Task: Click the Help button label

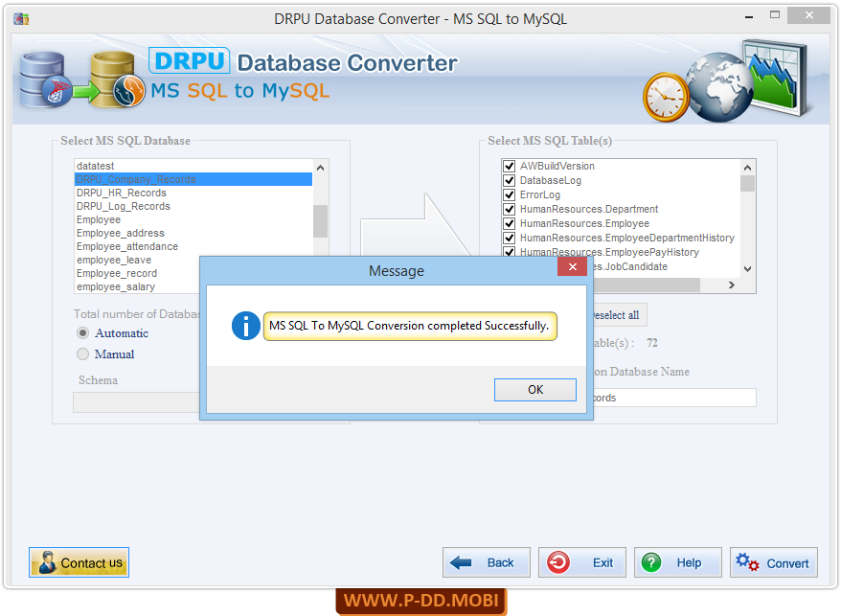Action: [x=689, y=563]
